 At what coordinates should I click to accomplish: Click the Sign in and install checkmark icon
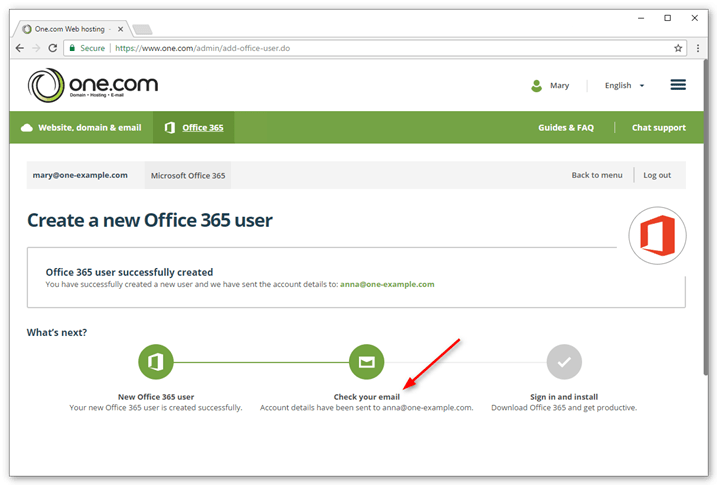(x=564, y=362)
